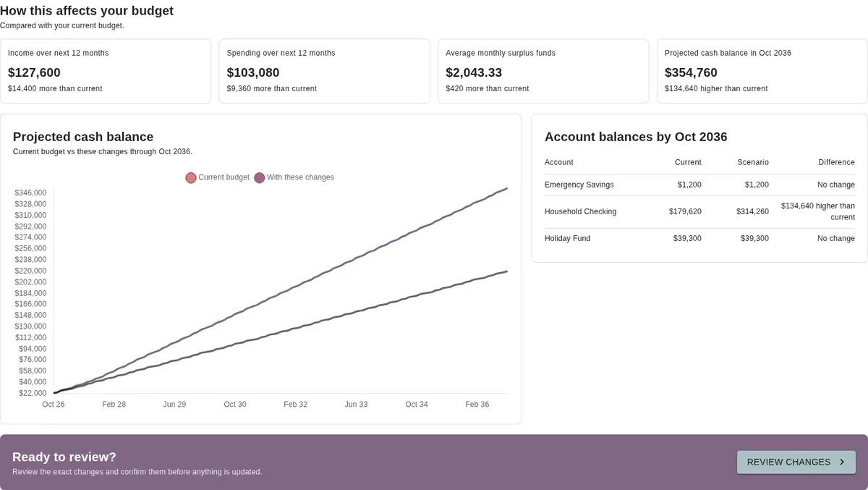Click the How this affects your budget heading
This screenshot has height=490, width=868.
pyautogui.click(x=87, y=11)
